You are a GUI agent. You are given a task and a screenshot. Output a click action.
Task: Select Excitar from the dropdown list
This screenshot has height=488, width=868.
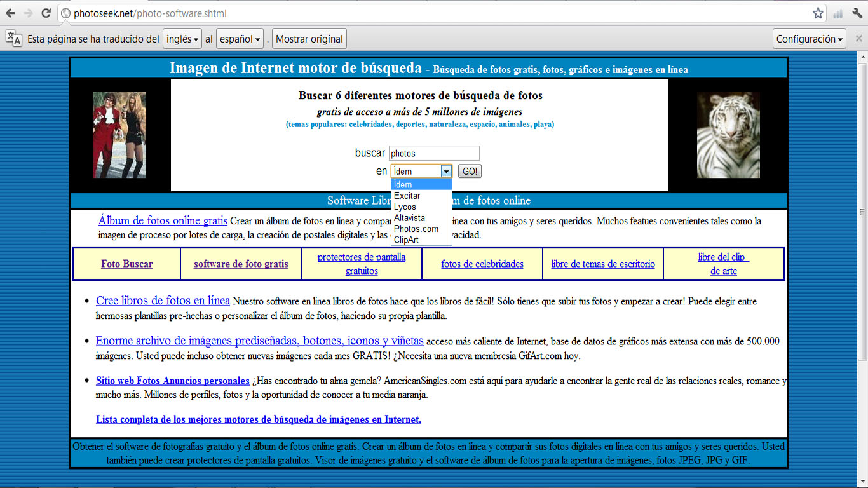[x=421, y=196]
